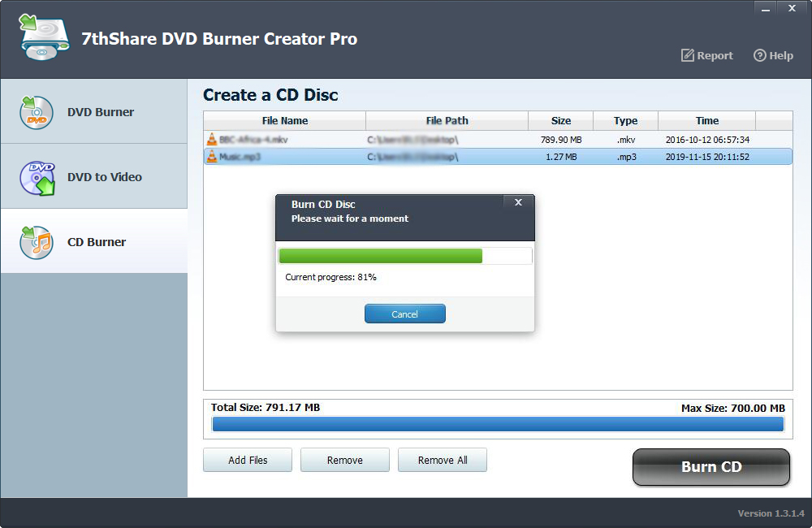Sort by File Name column header
The image size is (812, 528).
(x=285, y=121)
